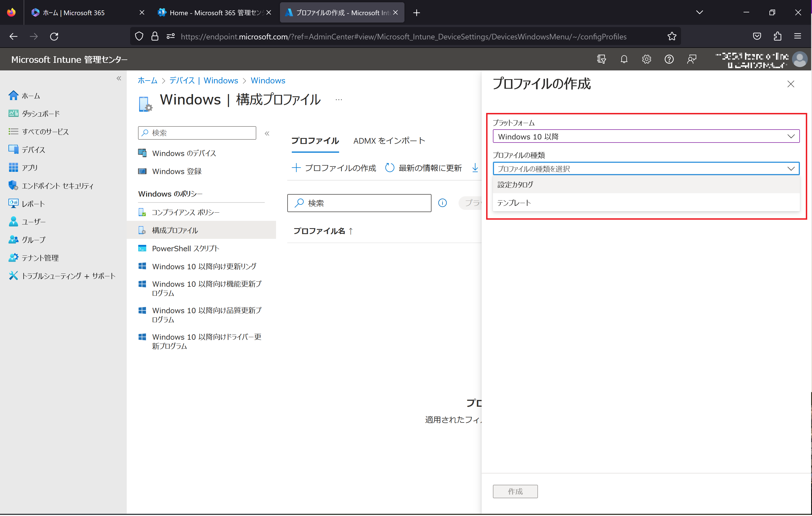Click the info icon beside the search box
This screenshot has width=812, height=516.
(442, 203)
